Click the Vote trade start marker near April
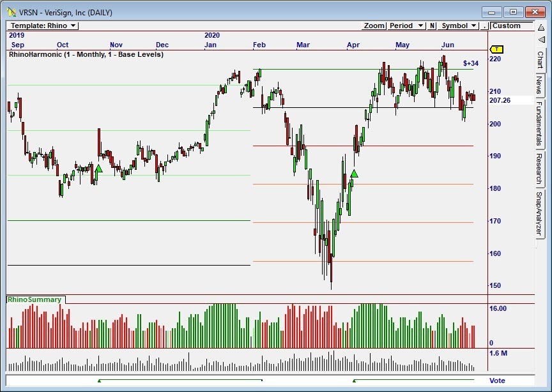Viewport: 552px width, 392px height. [354, 381]
